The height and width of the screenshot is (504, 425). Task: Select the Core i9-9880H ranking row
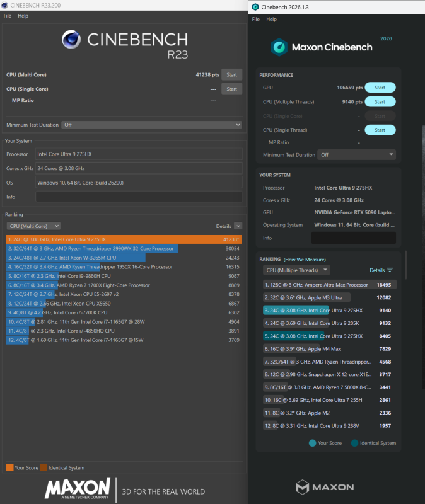pyautogui.click(x=124, y=276)
